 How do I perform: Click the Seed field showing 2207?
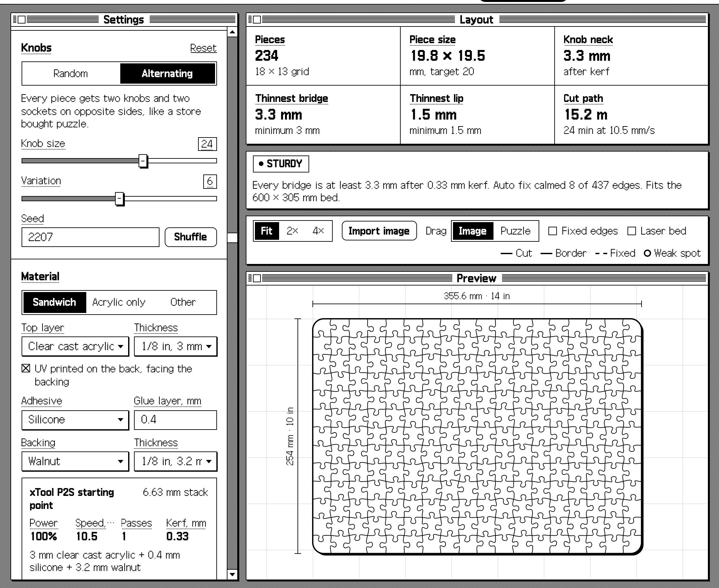click(x=91, y=237)
